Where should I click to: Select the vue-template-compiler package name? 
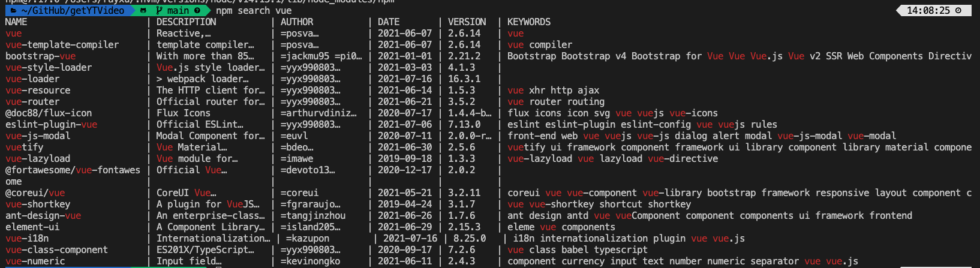[62, 45]
